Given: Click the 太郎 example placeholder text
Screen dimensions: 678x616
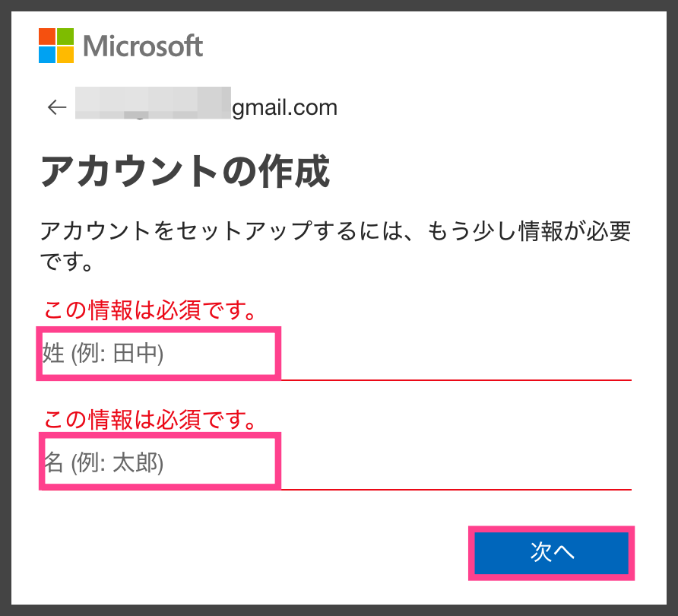Looking at the screenshot, I should tap(135, 463).
